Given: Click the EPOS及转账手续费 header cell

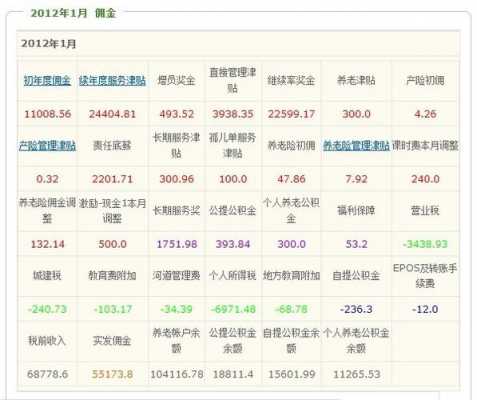Looking at the screenshot, I should coord(425,276).
